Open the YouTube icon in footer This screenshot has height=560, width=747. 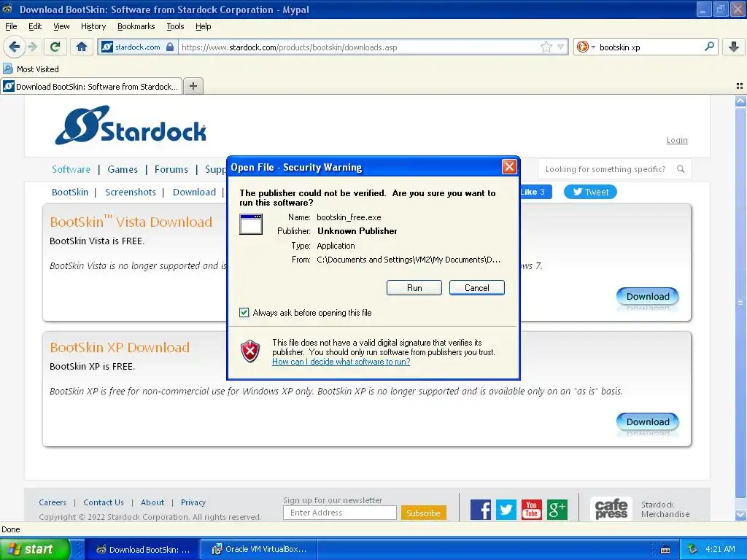click(x=531, y=510)
